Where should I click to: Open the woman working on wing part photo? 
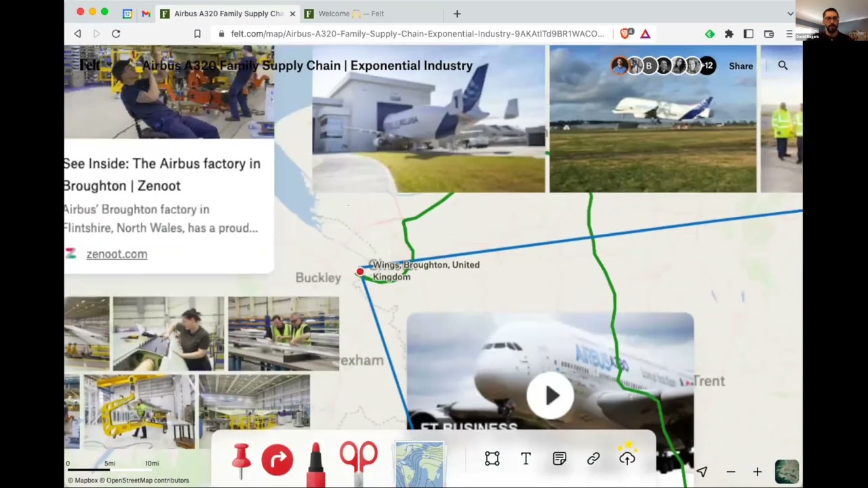168,333
